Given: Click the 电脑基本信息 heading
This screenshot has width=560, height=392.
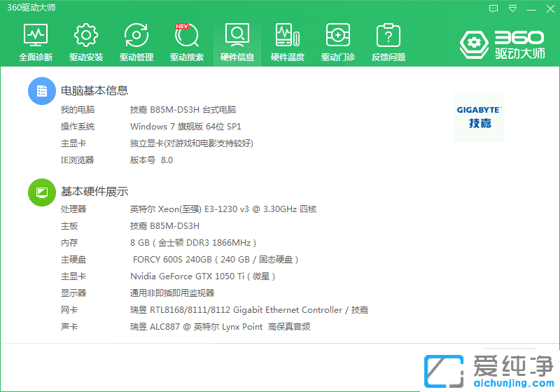Looking at the screenshot, I should (x=94, y=91).
